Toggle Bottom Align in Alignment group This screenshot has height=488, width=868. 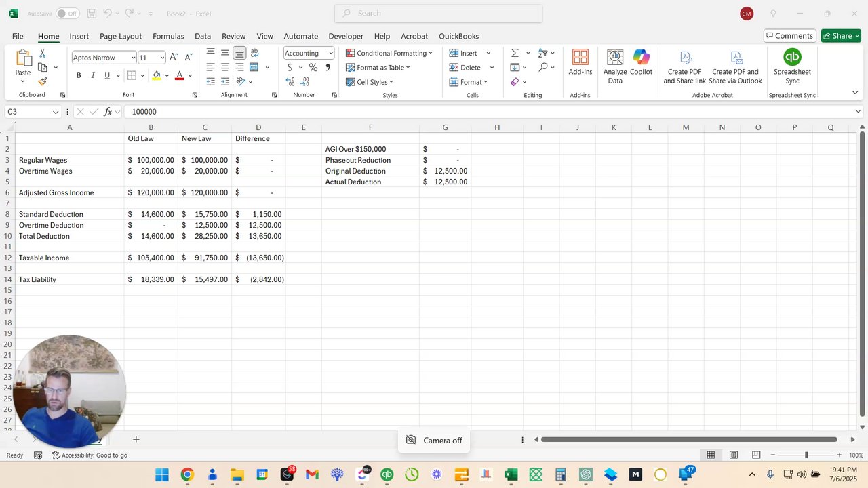[x=239, y=53]
